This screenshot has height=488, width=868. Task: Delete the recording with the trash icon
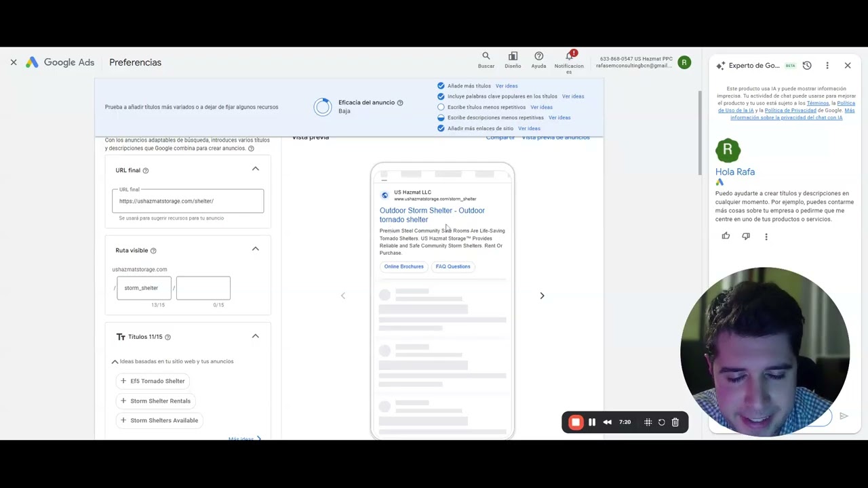coord(675,422)
